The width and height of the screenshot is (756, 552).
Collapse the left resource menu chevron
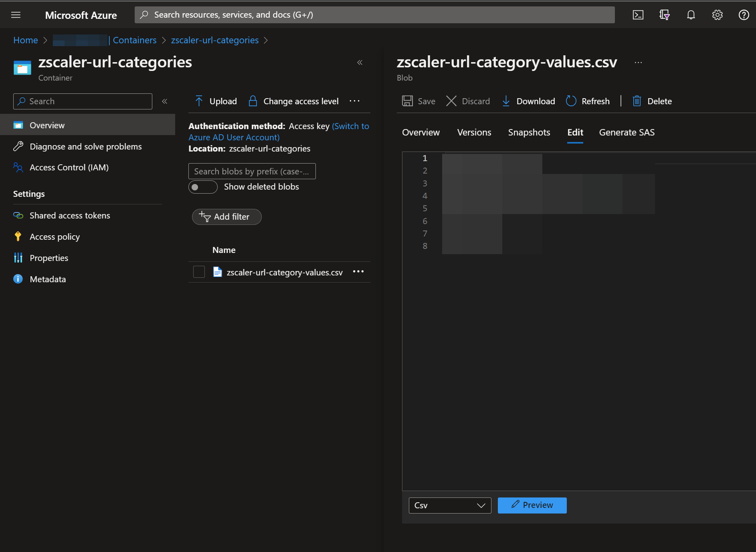tap(164, 101)
